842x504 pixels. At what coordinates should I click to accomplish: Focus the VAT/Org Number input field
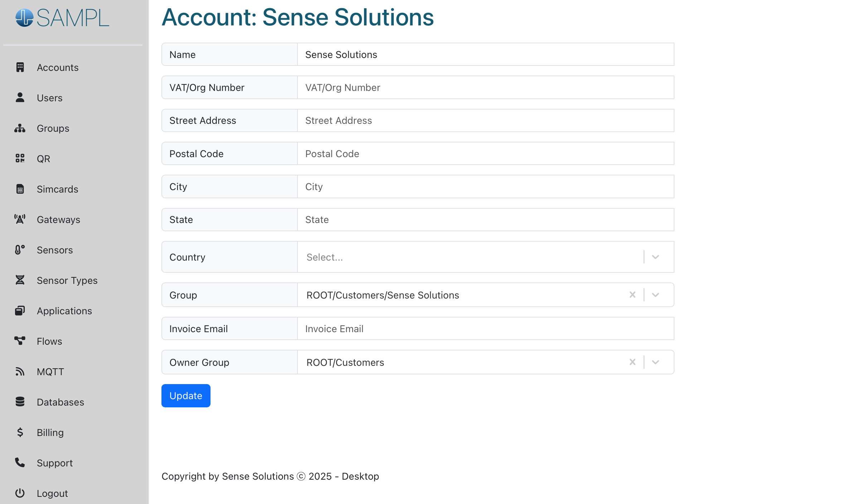(x=485, y=87)
